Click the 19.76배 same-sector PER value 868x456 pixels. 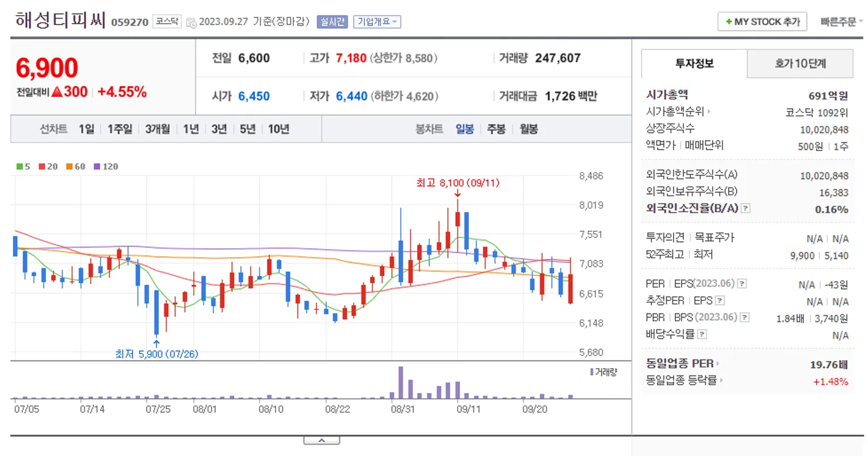pyautogui.click(x=829, y=365)
